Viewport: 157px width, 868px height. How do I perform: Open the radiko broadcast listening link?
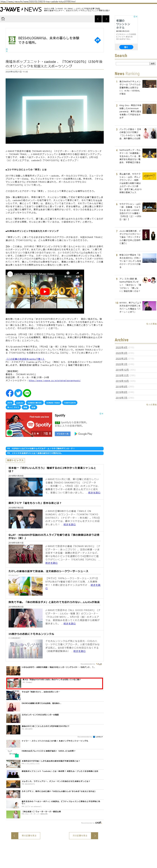tap(25, 359)
